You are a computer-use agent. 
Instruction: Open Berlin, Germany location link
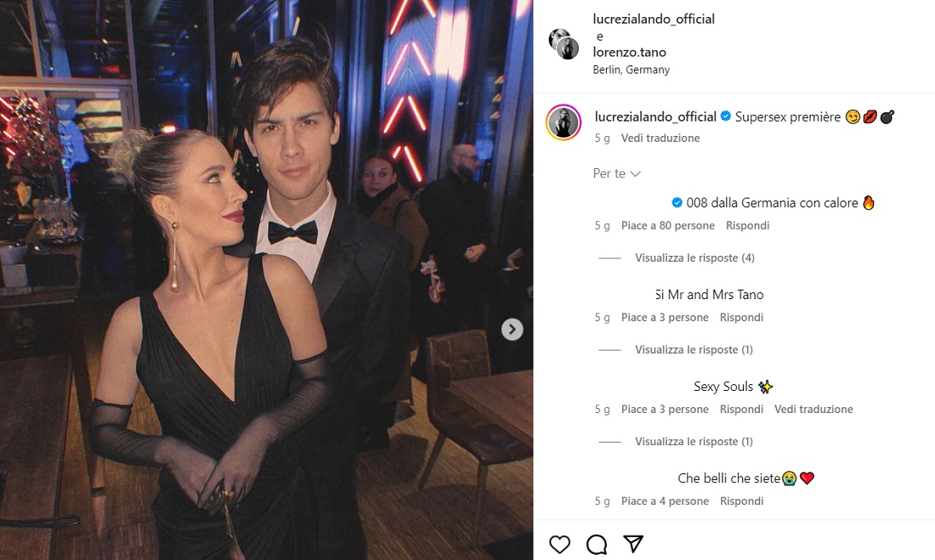[x=631, y=70]
